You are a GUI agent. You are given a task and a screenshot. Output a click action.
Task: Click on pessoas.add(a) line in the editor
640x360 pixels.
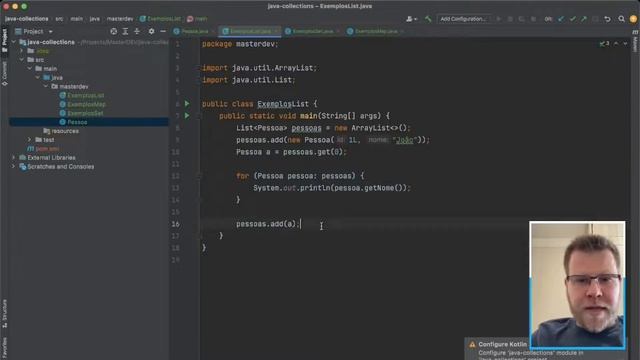[268, 224]
